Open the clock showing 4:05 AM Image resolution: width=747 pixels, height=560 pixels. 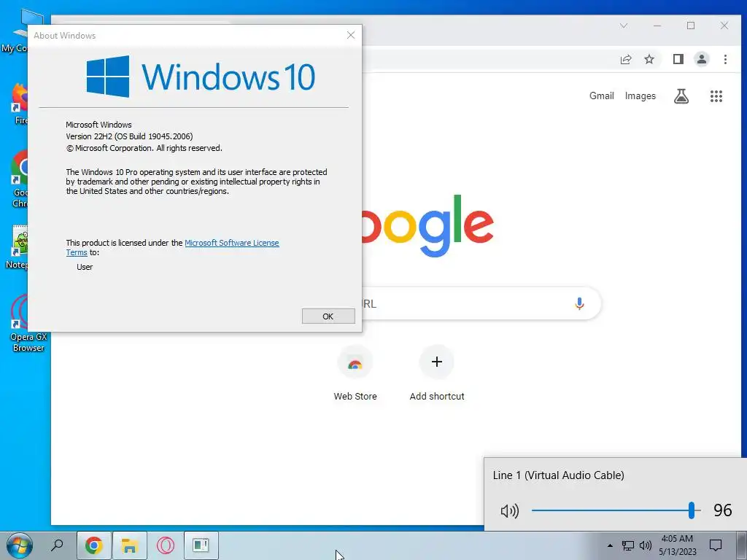click(677, 545)
